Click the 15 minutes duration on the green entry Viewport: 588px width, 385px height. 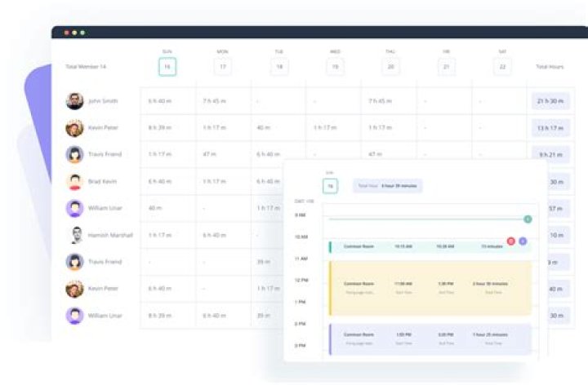492,246
